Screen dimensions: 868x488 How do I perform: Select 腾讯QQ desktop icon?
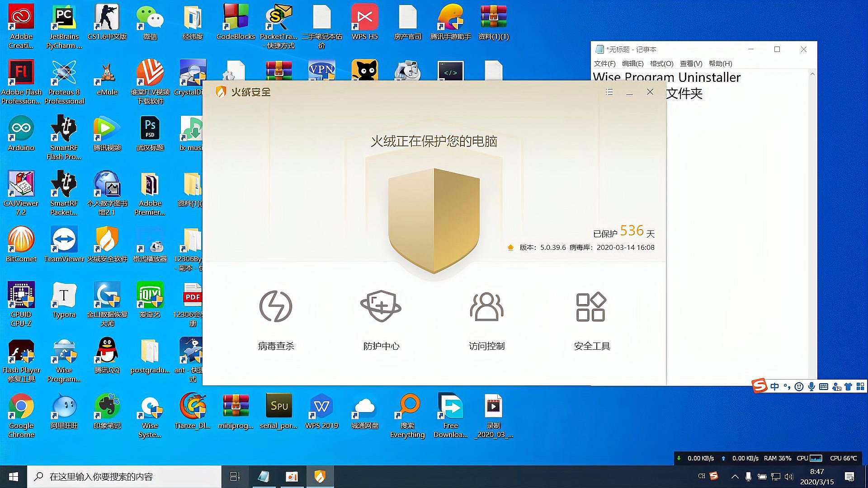(107, 356)
